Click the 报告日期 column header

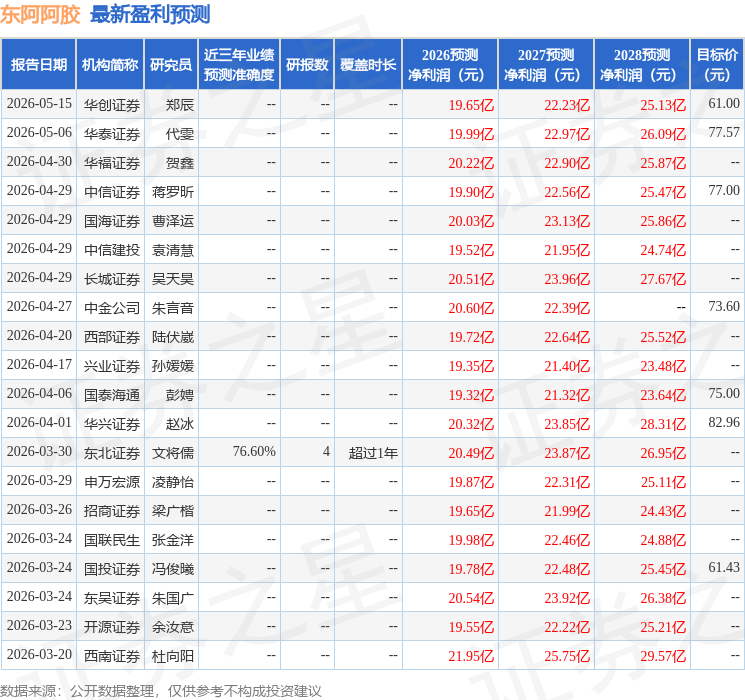point(38,65)
